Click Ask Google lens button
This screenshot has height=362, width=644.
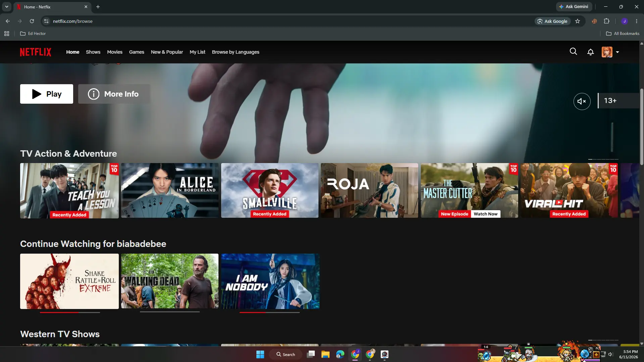(552, 21)
